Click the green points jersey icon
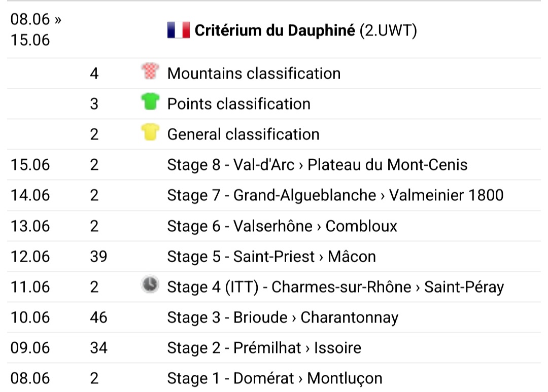548x392 pixels. coord(150,101)
